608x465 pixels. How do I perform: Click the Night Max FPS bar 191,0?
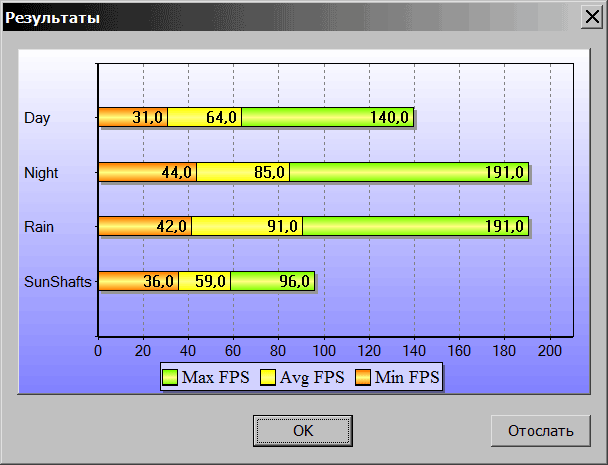(408, 172)
